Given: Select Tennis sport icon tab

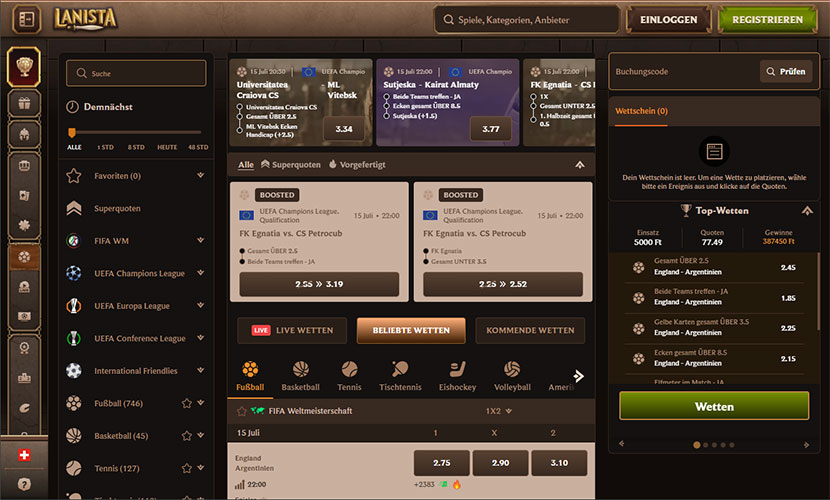Looking at the screenshot, I should click(349, 376).
